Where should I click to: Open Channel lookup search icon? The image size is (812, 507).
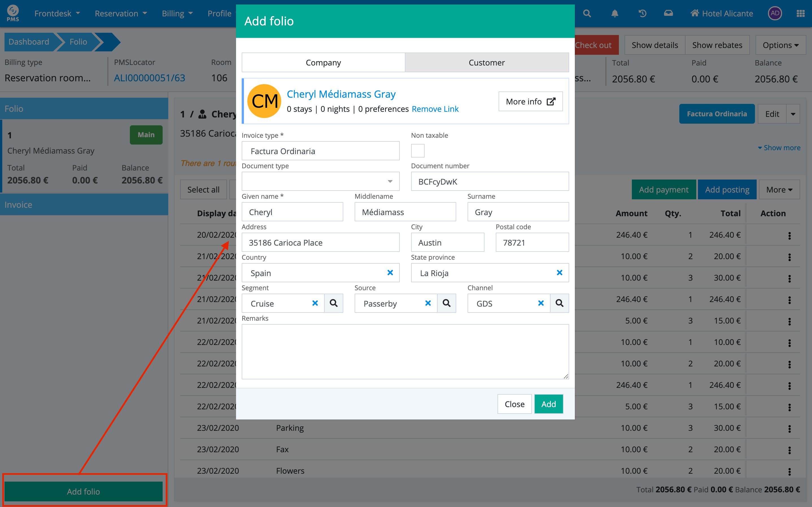pyautogui.click(x=559, y=303)
